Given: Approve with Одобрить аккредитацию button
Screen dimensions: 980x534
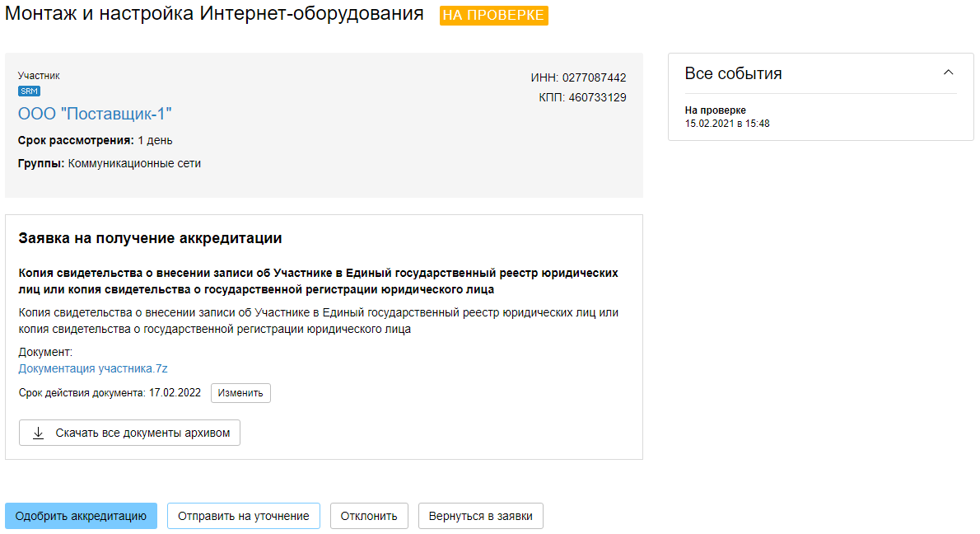Looking at the screenshot, I should [x=81, y=516].
